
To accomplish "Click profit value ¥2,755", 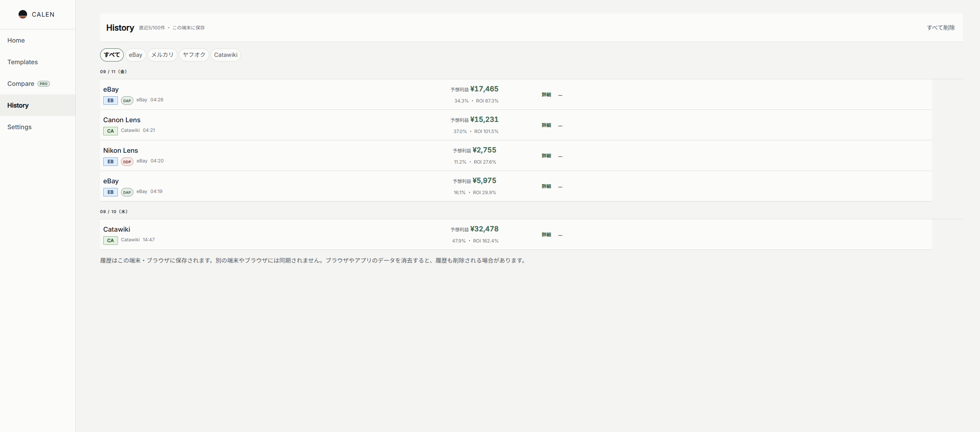I will pos(484,150).
